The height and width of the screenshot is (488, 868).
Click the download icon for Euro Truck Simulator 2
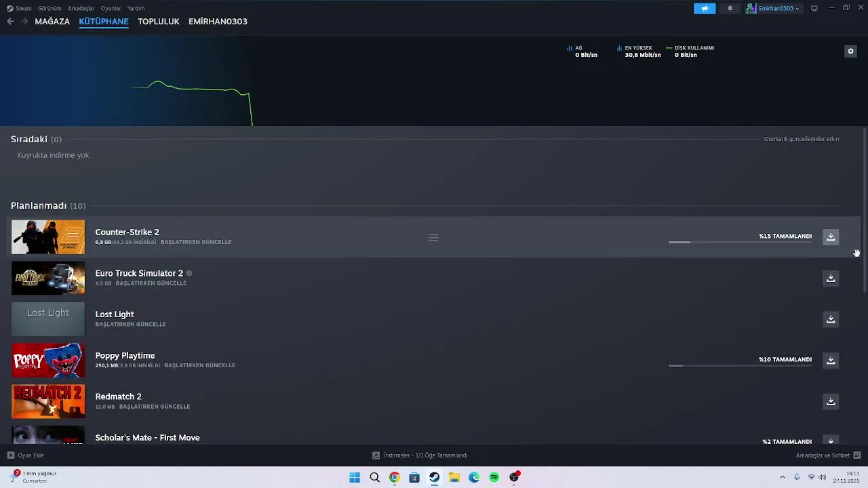(x=831, y=278)
